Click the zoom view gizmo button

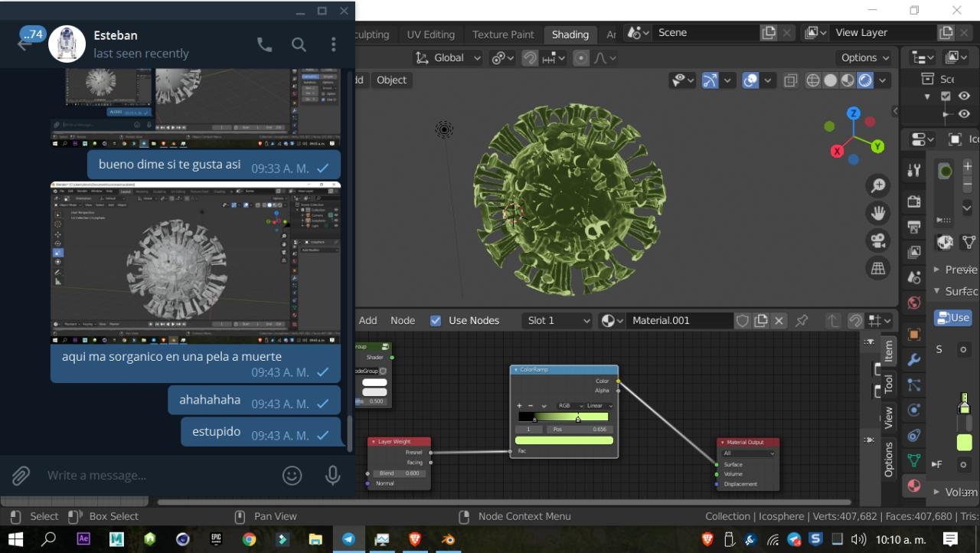pyautogui.click(x=878, y=185)
